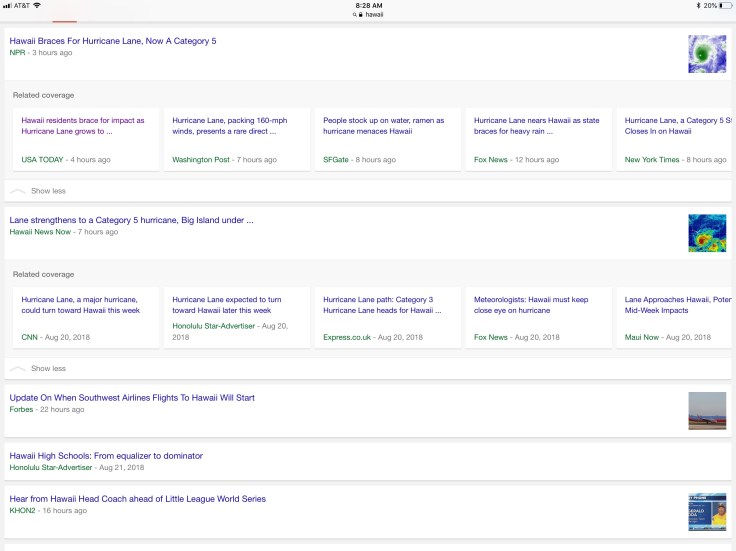Click Show less below the Hawaii News Now coverage

coord(48,368)
